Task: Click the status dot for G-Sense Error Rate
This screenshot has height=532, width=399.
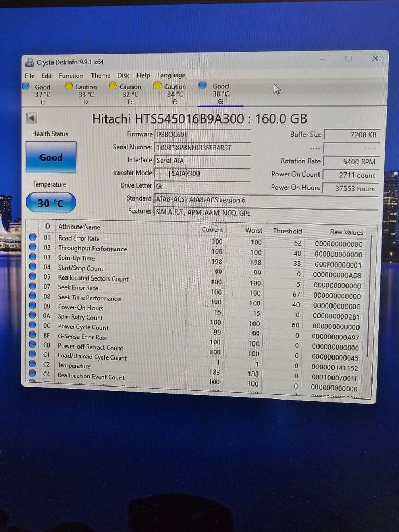Action: (x=32, y=335)
